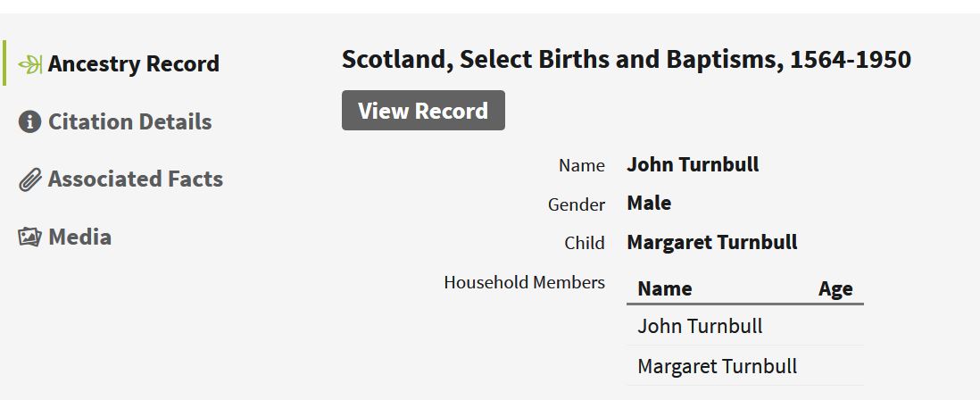The image size is (980, 400).
Task: Click the paperclip icon for Associated Facts
Action: (30, 180)
